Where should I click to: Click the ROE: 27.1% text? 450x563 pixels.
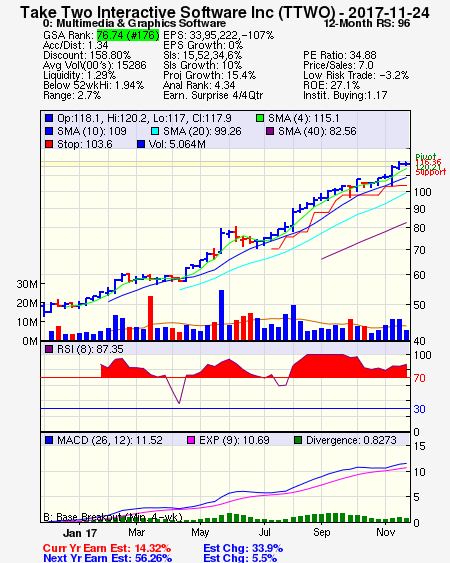[331, 85]
